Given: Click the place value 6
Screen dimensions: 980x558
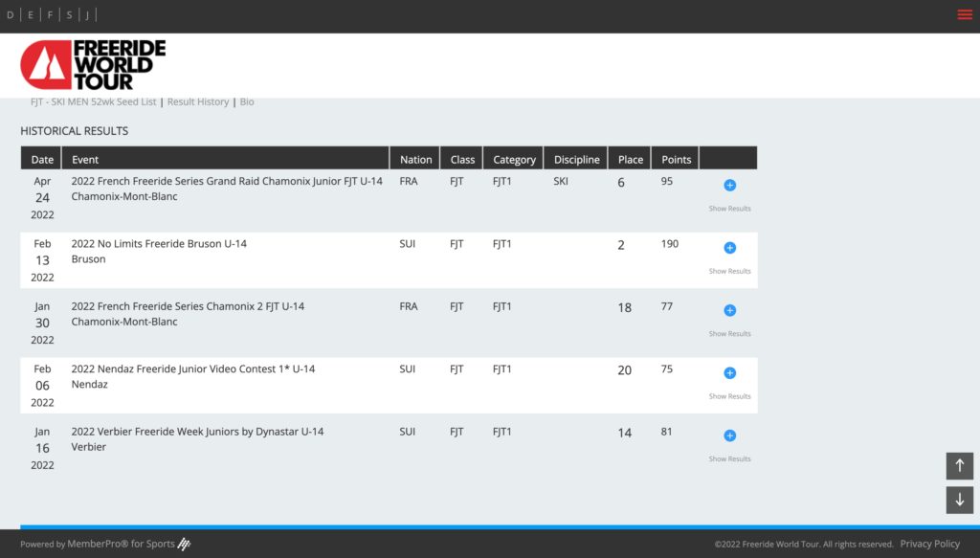Looking at the screenshot, I should point(620,183).
